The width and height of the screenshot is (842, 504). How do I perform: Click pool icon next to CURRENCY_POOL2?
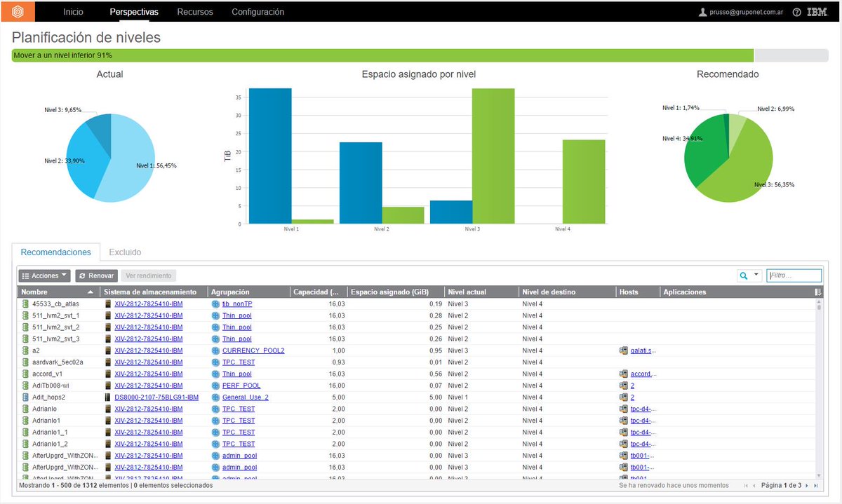215,350
